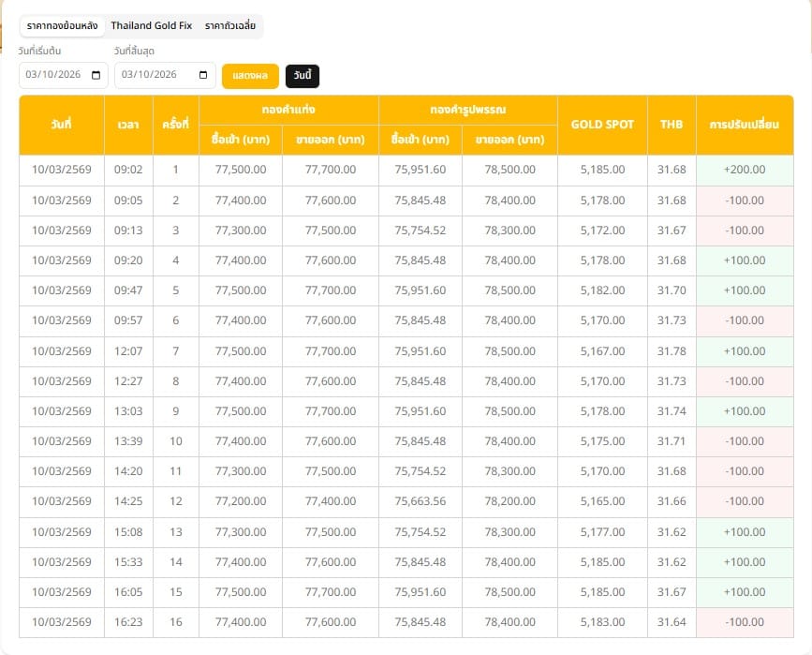This screenshot has width=812, height=655.
Task: Click the THB column header
Action: pos(670,124)
